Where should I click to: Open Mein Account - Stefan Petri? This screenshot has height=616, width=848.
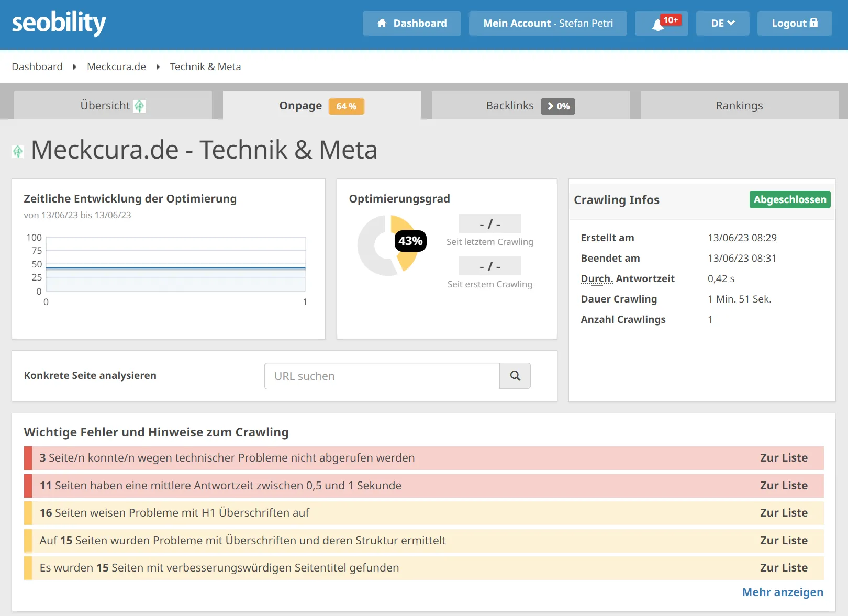click(x=548, y=24)
